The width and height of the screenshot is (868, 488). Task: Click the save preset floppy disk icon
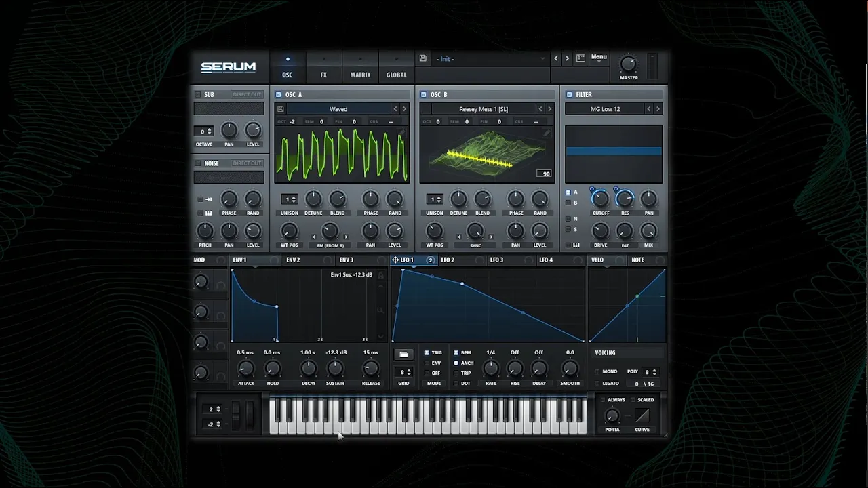coord(422,58)
